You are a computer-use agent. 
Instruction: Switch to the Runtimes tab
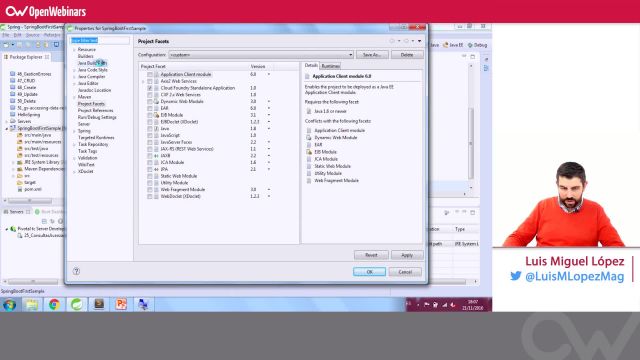coord(330,66)
